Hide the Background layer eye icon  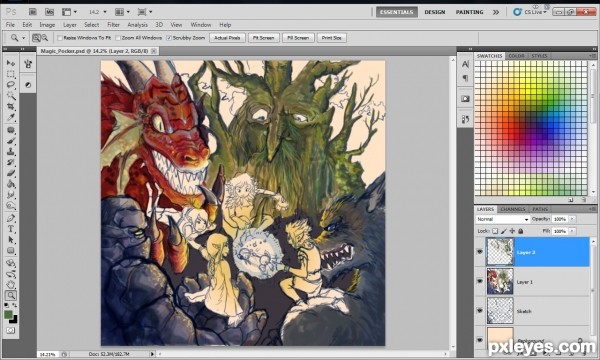tap(480, 340)
